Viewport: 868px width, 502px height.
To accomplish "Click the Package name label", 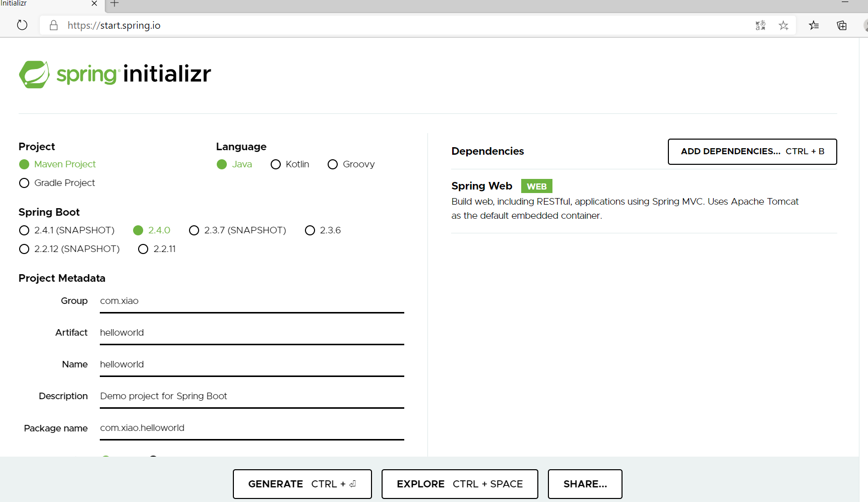I will tap(55, 428).
